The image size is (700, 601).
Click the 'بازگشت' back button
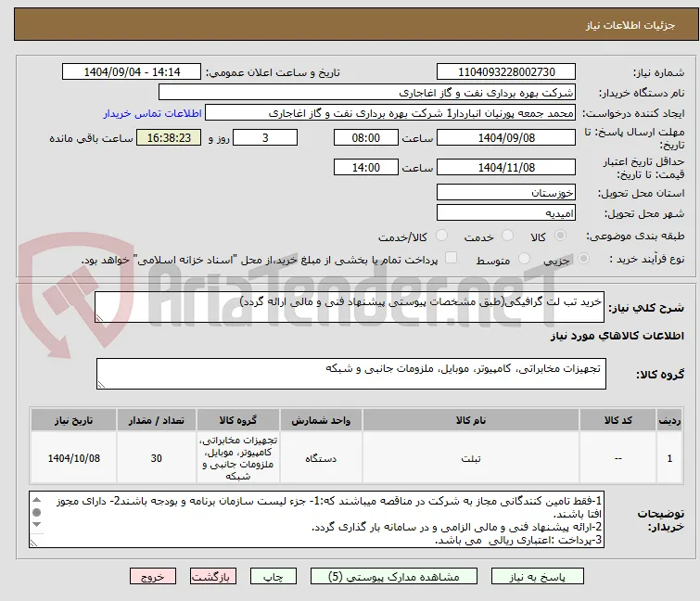click(x=212, y=577)
